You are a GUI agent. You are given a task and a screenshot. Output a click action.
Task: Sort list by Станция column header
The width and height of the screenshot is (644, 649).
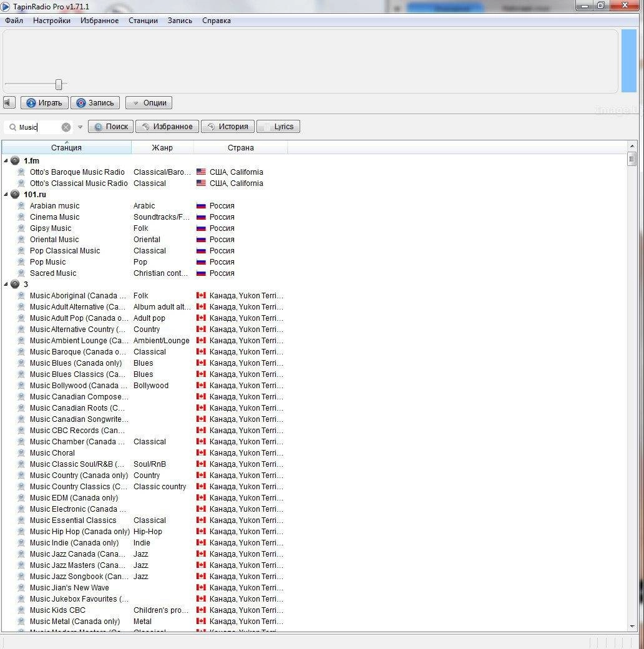coord(66,147)
